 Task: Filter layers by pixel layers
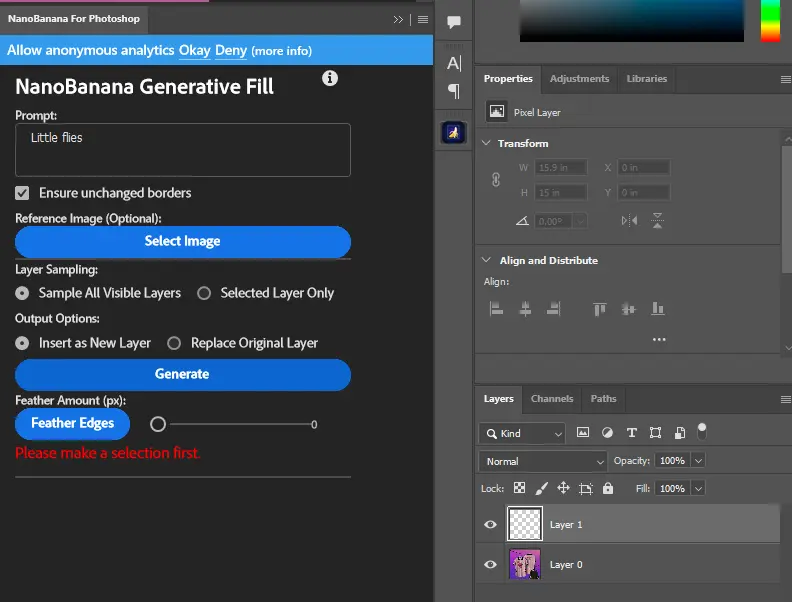tap(582, 433)
